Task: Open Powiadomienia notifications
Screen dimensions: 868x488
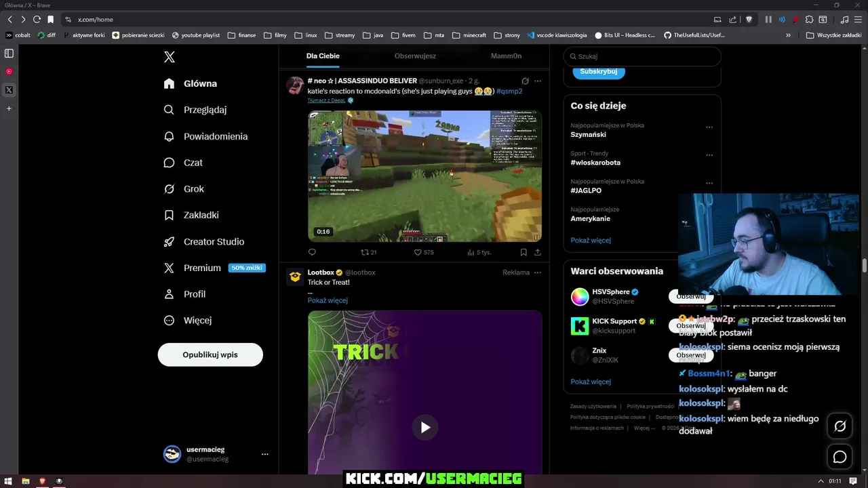Action: click(x=205, y=136)
